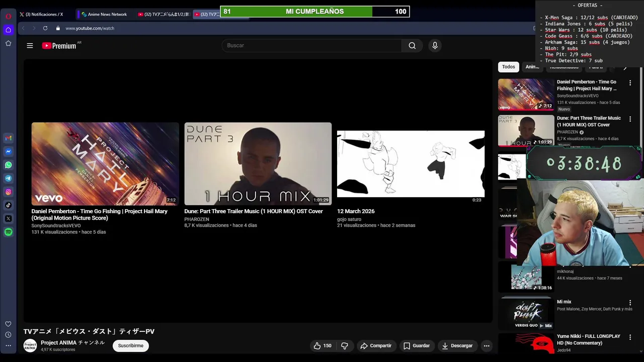The image size is (644, 362).
Task: Open the YouTube hamburger guide menu
Action: [x=30, y=46]
